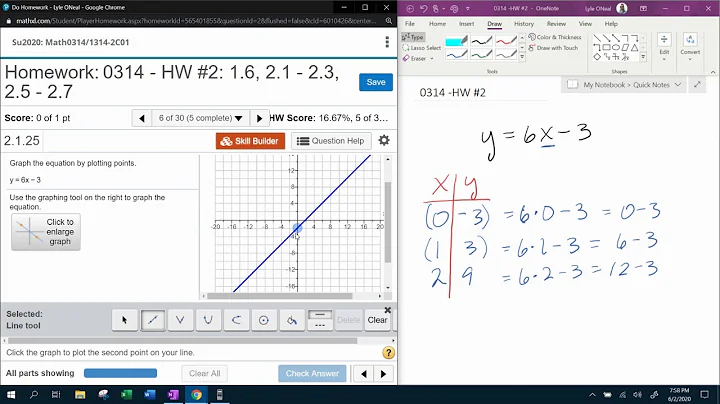Select the circle graphing tool
Image resolution: width=720 pixels, height=404 pixels.
(264, 320)
